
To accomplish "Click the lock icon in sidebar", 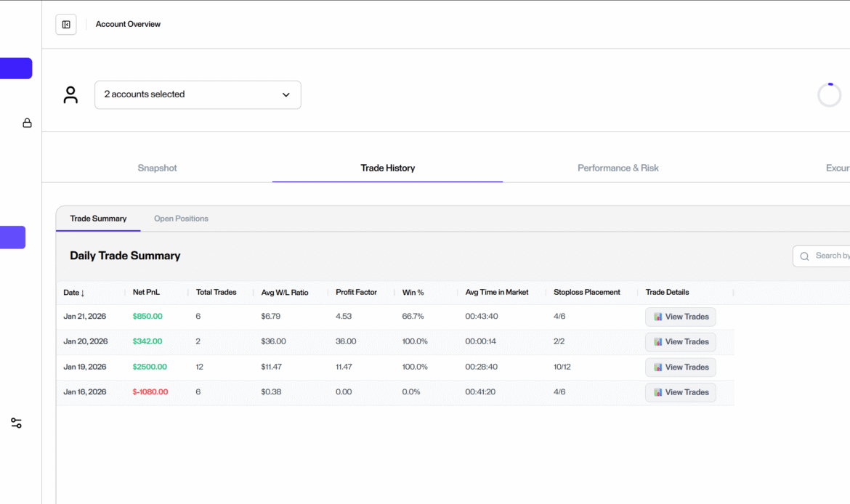I will pos(27,123).
